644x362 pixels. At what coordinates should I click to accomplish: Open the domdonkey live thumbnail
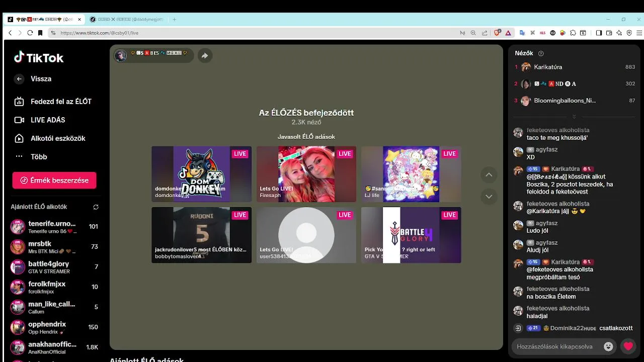pos(201,174)
